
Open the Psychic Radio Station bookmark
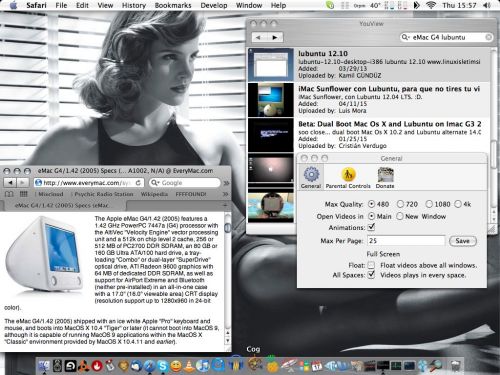104,194
